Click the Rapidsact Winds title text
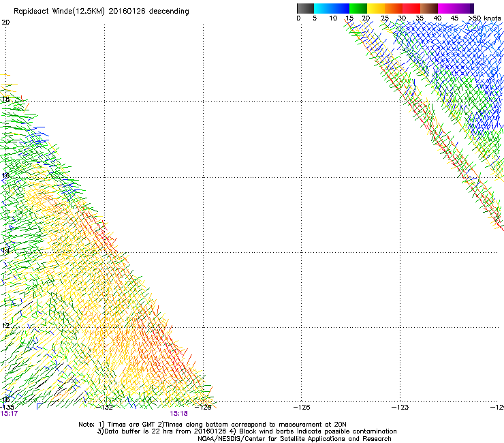 101,12
